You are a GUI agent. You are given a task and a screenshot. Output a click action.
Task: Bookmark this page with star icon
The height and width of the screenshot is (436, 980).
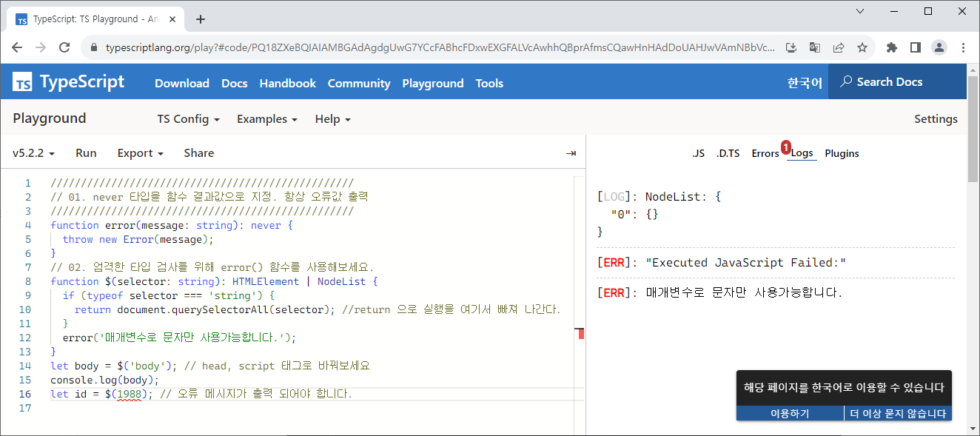[x=862, y=47]
